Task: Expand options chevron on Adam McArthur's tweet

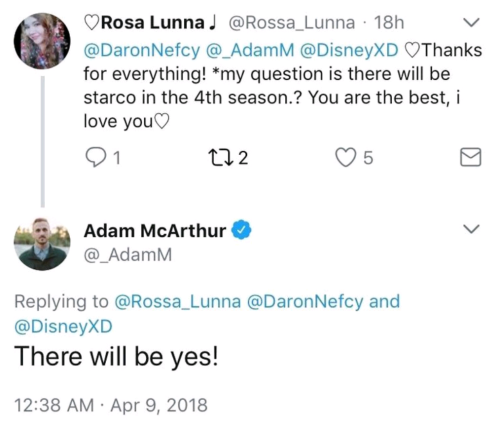Action: (472, 229)
